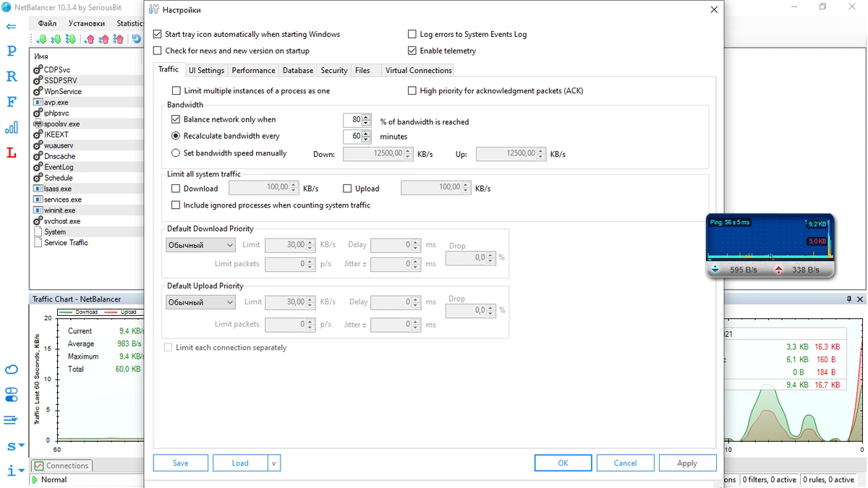Image resolution: width=868 pixels, height=488 pixels.
Task: Click the third red upload arrow toolbar icon
Action: tap(119, 39)
